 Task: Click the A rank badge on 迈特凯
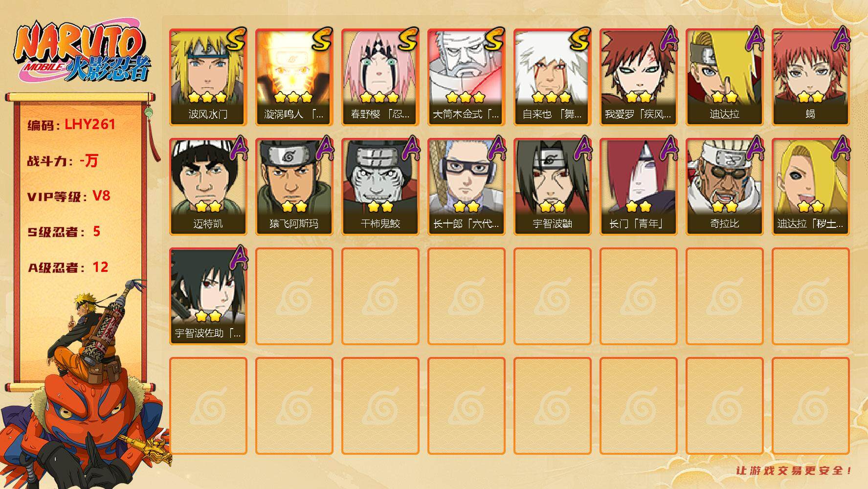(x=238, y=148)
